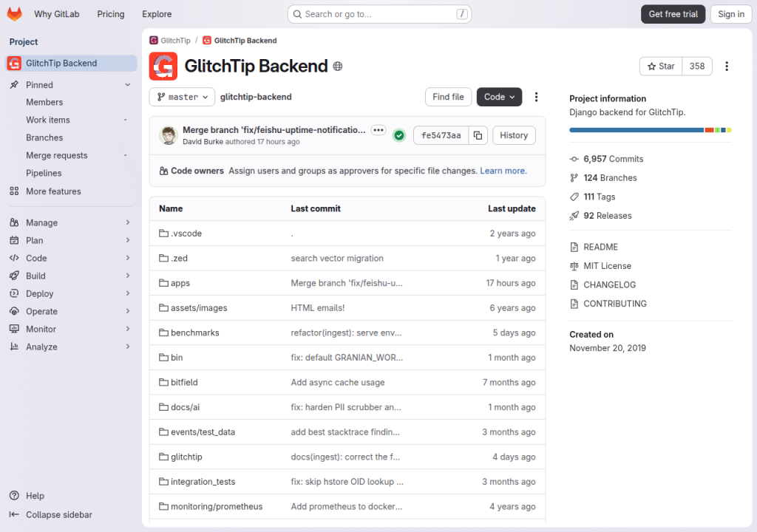
Task: Click the Get free trial button
Action: coord(673,14)
